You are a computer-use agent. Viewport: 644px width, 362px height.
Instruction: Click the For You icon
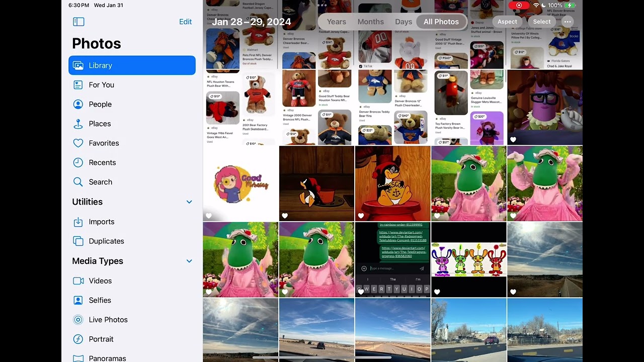pos(78,85)
